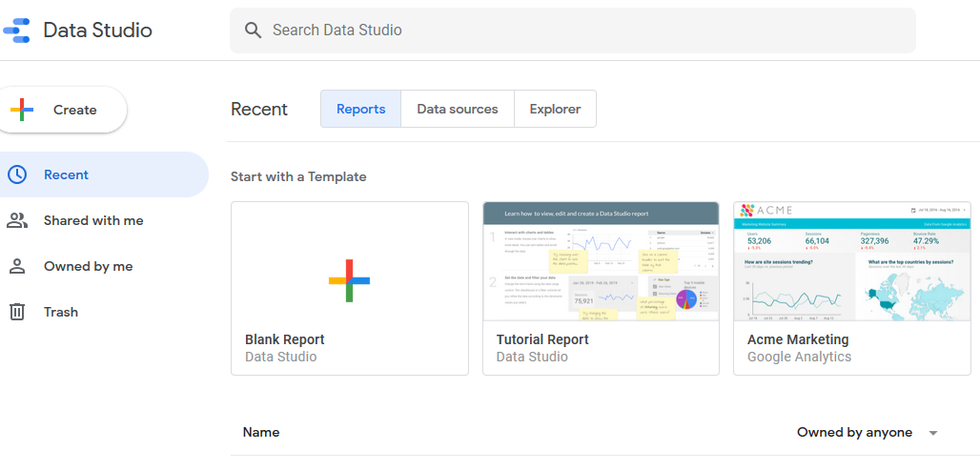Switch to the Reports tab
Screen dimensions: 980x471
pyautogui.click(x=360, y=109)
